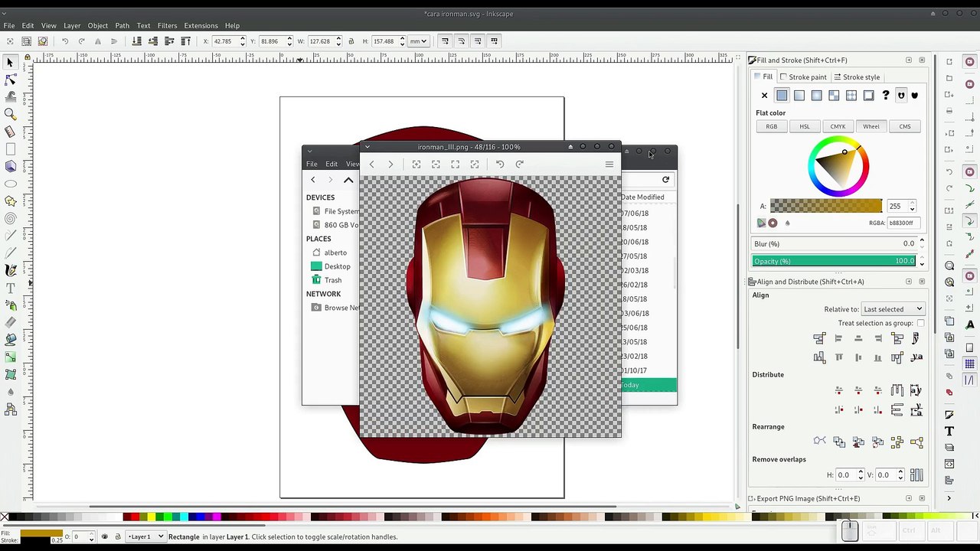Viewport: 980px width, 551px height.
Task: Toggle Treat selection as group checkbox
Action: pos(920,323)
